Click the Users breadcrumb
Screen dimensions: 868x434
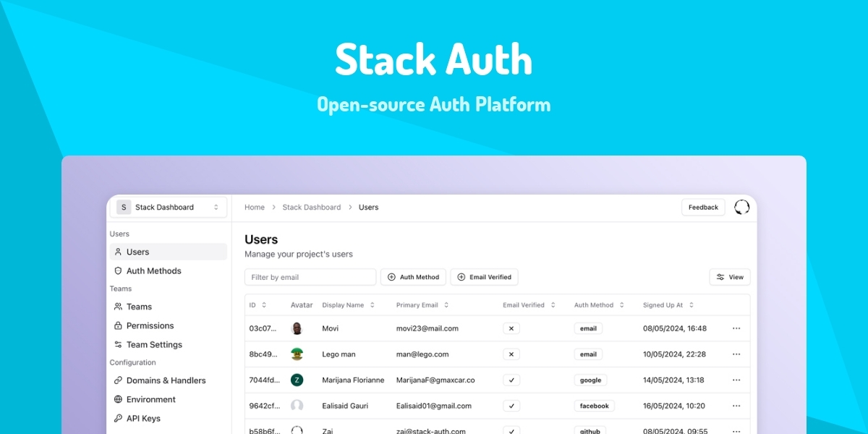(368, 208)
